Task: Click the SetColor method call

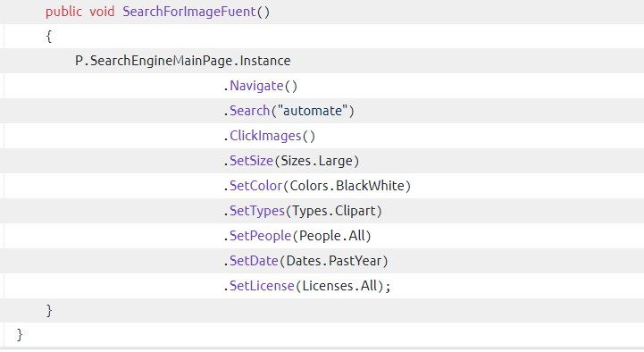Action: click(x=255, y=186)
